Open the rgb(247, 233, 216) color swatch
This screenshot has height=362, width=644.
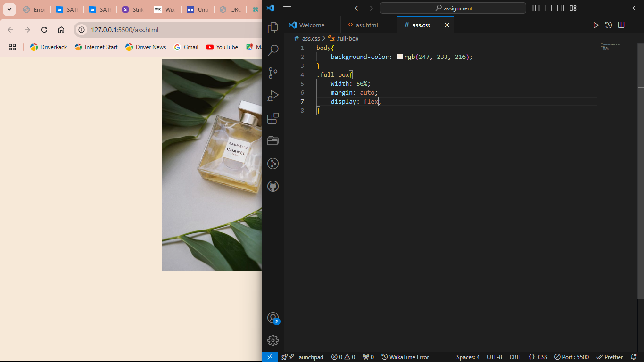pos(400,57)
